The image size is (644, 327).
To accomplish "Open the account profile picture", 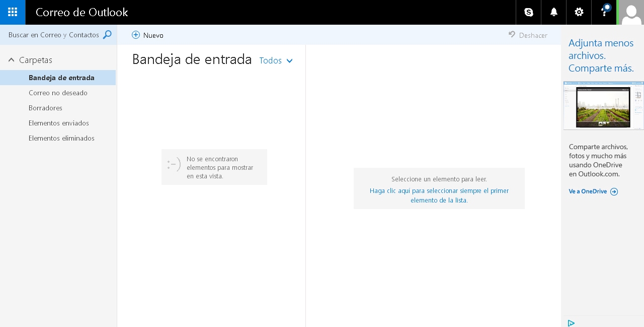I will click(x=631, y=12).
